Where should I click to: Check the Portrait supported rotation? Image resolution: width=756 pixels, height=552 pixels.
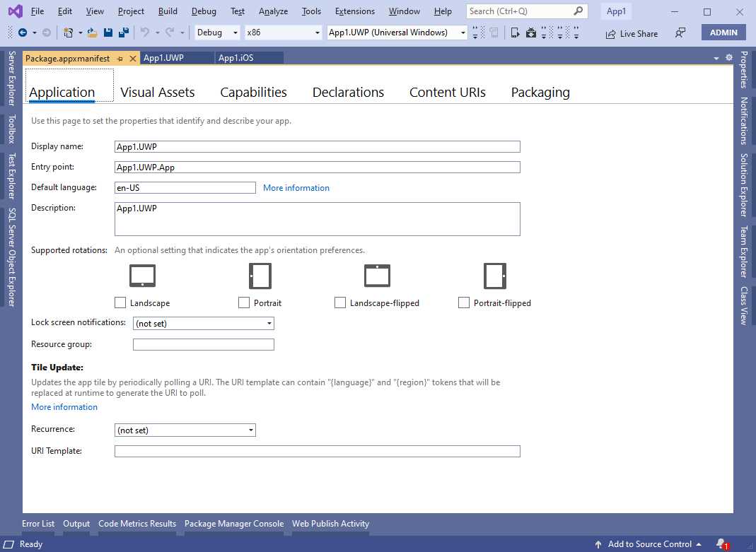click(243, 303)
